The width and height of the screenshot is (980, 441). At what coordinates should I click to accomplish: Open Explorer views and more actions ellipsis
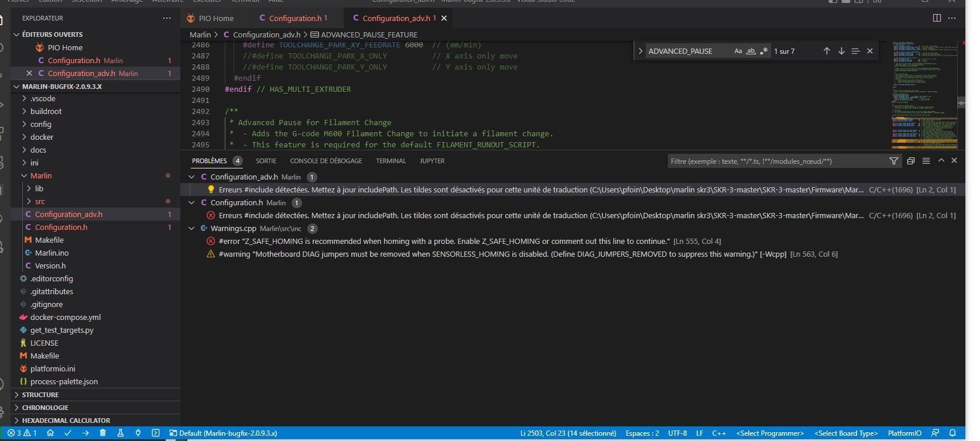click(167, 18)
